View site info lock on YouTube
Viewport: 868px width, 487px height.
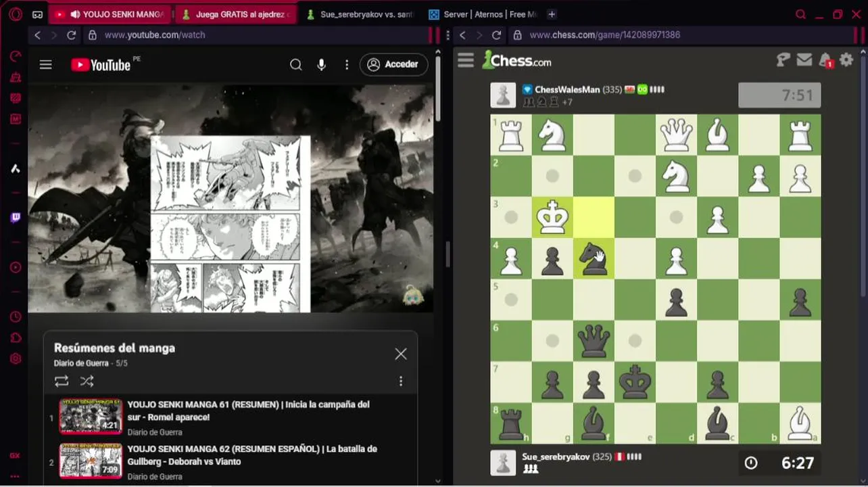click(x=92, y=35)
